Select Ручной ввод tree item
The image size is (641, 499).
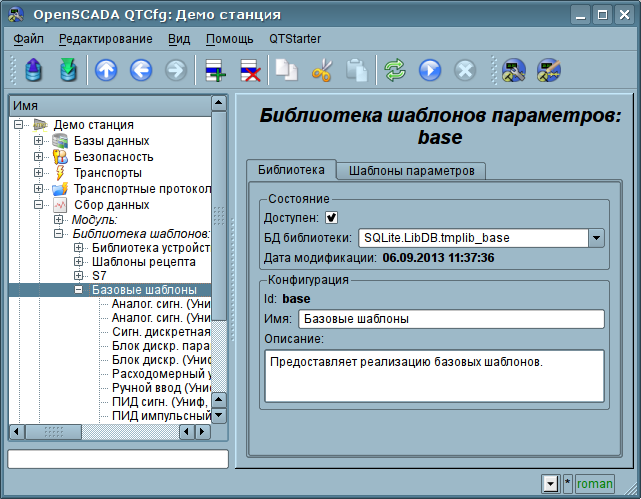point(161,387)
